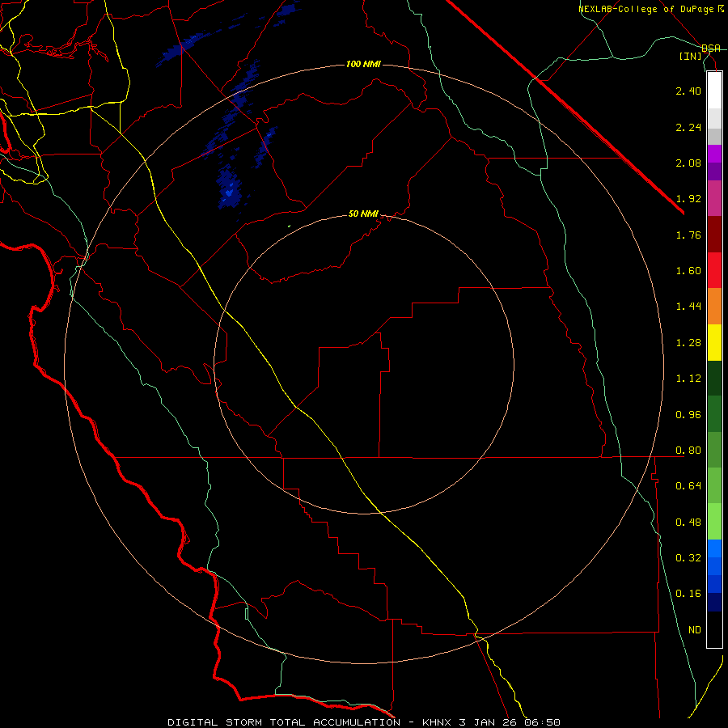Click the [IN] units label
Screen dimensions: 728x728
(x=691, y=56)
